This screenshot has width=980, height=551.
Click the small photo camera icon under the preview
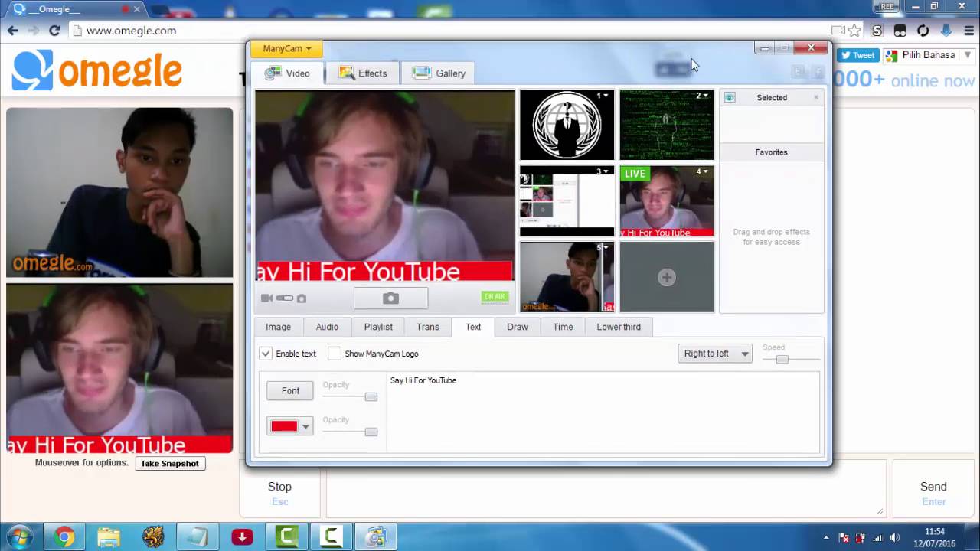[x=302, y=298]
